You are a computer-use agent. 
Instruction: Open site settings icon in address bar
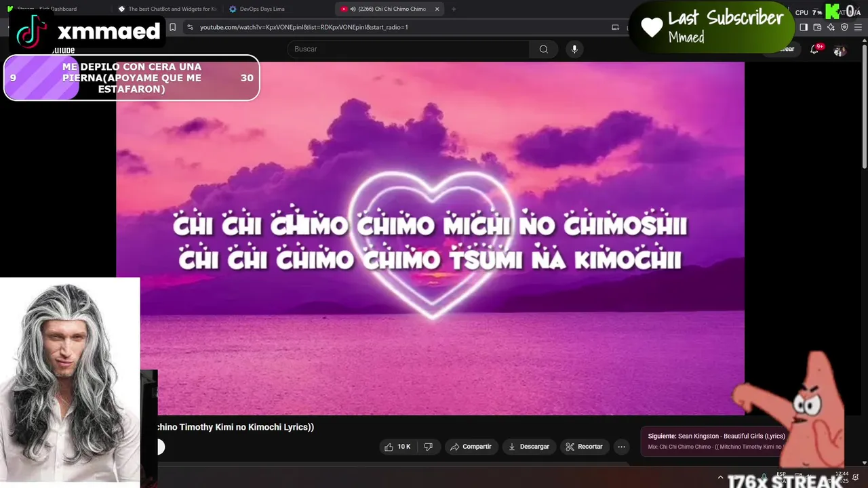[x=190, y=27]
